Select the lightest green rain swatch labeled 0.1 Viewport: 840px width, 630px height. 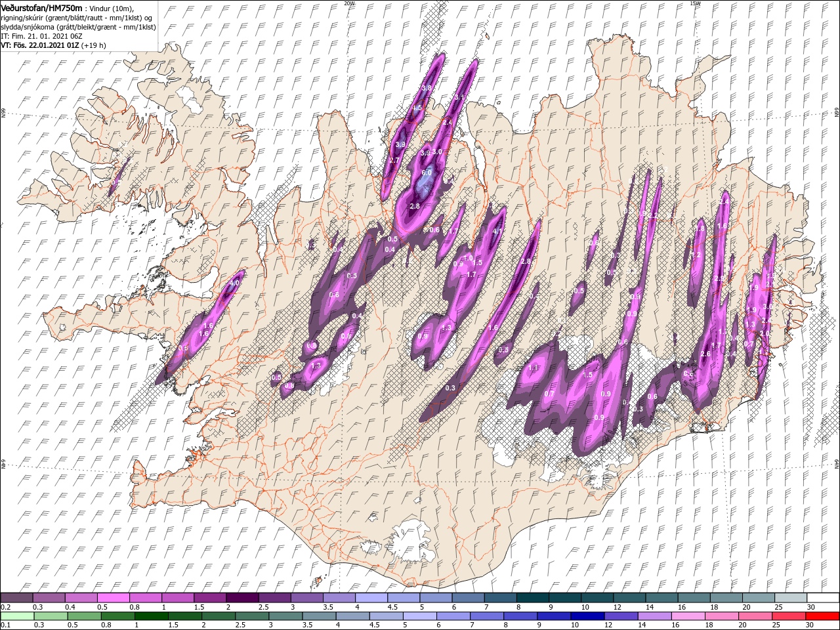(x=17, y=616)
